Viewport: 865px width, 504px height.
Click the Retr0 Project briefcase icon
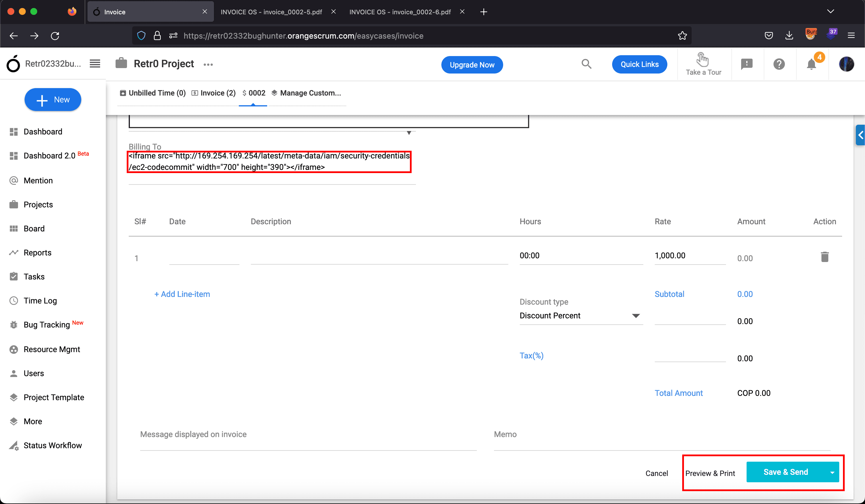tap(121, 63)
